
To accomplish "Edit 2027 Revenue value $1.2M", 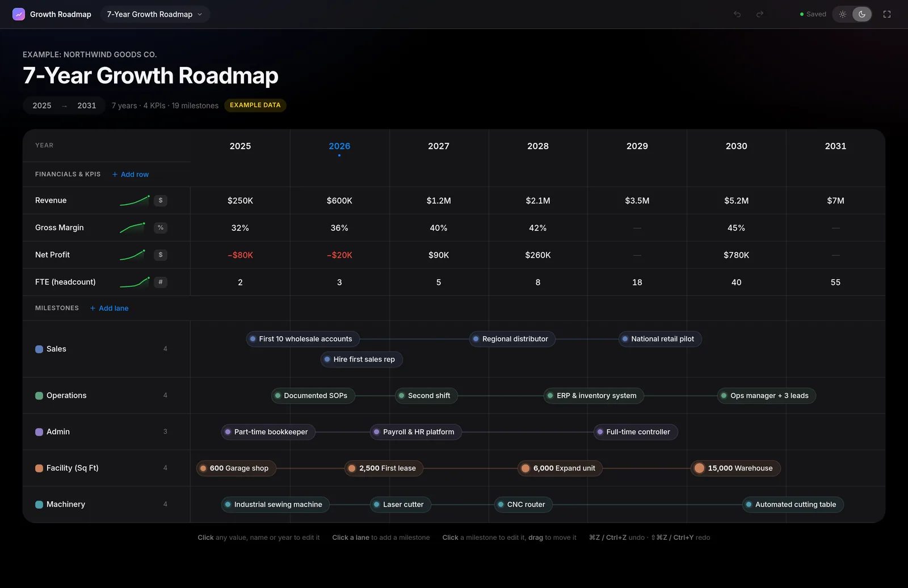I will pos(439,201).
